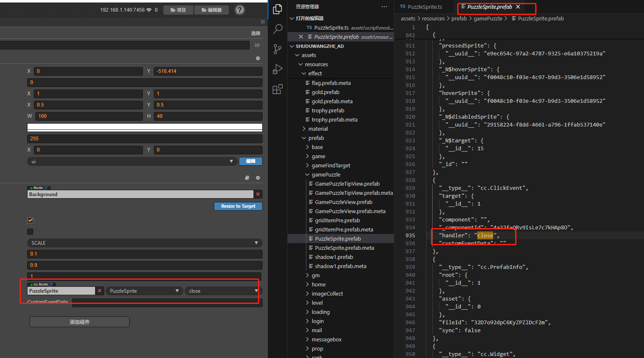Click the 'resources' breadcrumb segment
Image resolution: width=644 pixels, height=358 pixels.
(x=433, y=18)
